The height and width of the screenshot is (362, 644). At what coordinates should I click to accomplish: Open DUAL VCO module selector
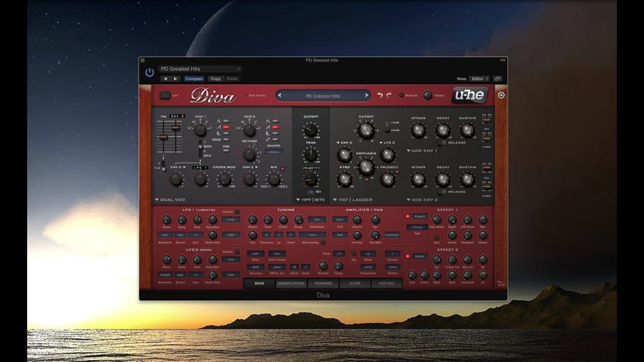click(170, 200)
